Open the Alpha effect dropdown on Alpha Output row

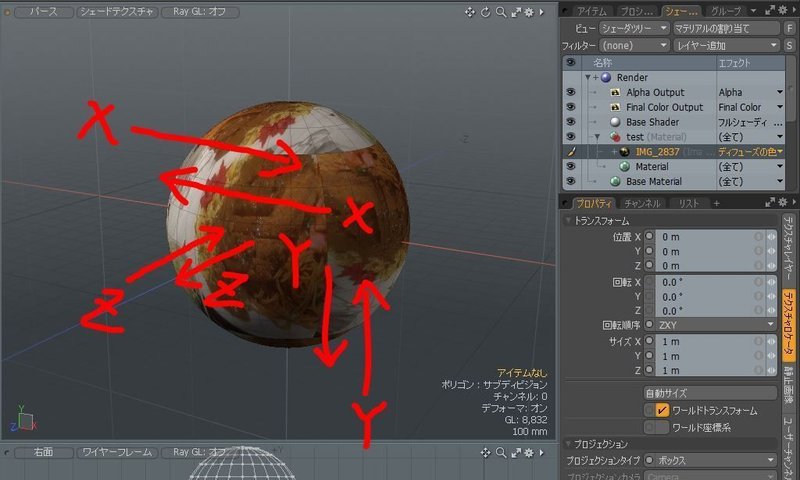tap(780, 92)
